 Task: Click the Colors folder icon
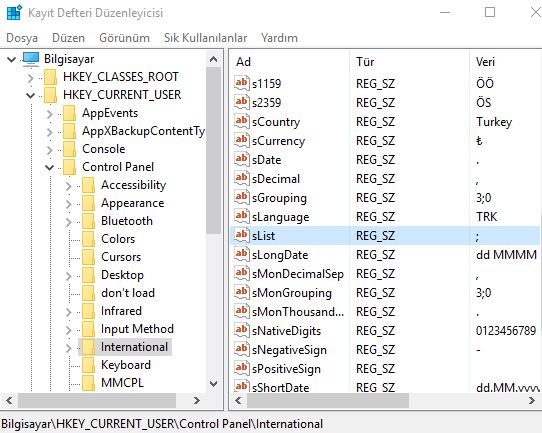[x=88, y=239]
